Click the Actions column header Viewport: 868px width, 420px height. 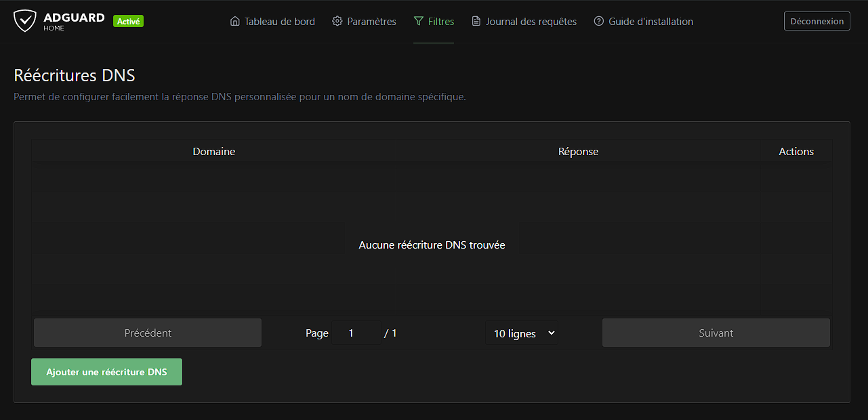(x=796, y=151)
